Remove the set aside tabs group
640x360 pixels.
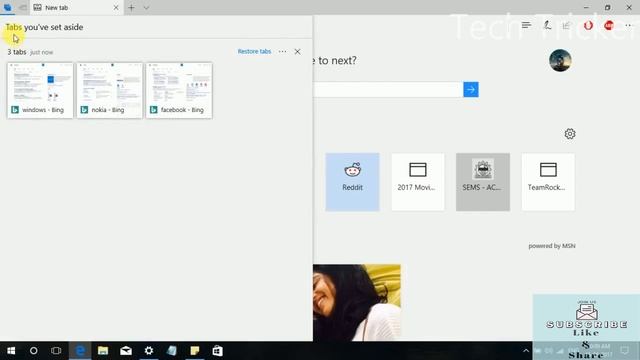pyautogui.click(x=298, y=51)
